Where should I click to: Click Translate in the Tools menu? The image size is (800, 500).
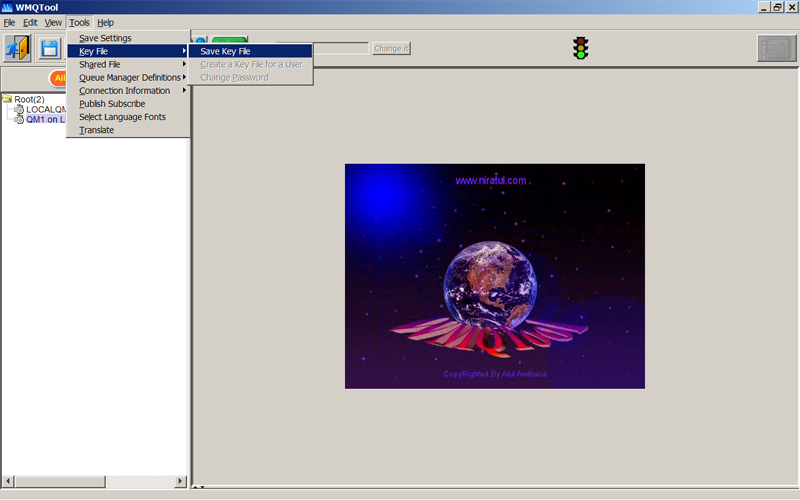(x=128, y=130)
